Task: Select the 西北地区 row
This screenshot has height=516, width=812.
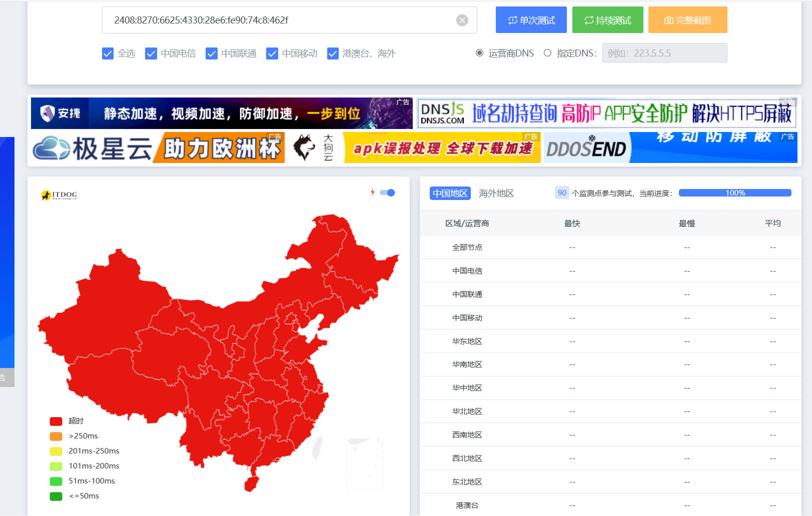Action: (610, 458)
